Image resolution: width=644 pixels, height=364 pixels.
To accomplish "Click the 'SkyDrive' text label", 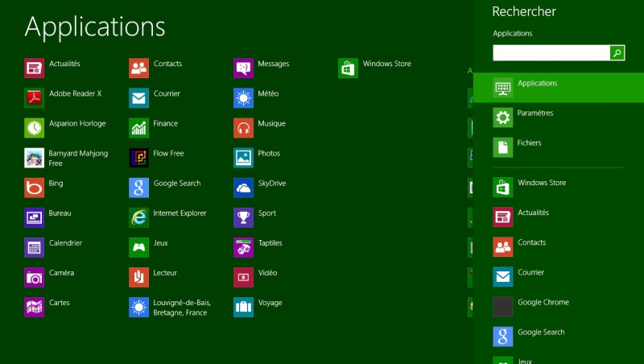I will coord(272,184).
